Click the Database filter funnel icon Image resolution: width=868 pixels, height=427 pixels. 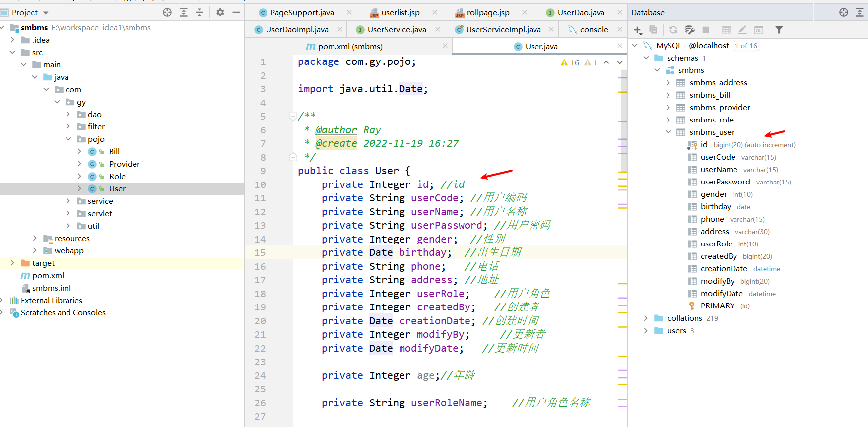tap(779, 30)
